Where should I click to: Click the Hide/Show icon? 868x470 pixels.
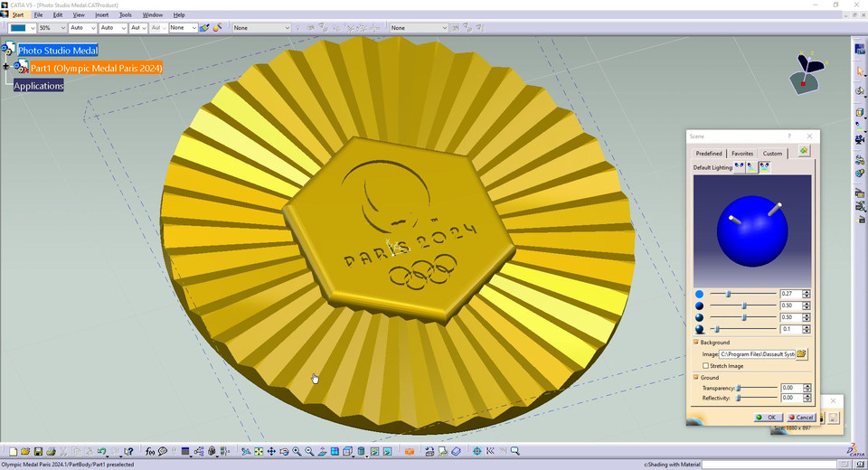click(x=374, y=452)
